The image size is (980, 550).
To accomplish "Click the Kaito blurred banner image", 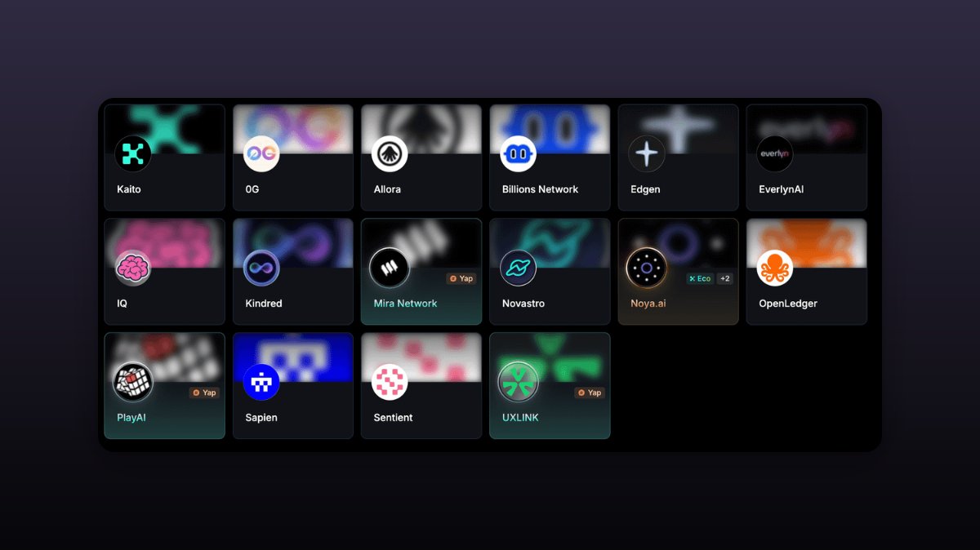I will pyautogui.click(x=164, y=129).
